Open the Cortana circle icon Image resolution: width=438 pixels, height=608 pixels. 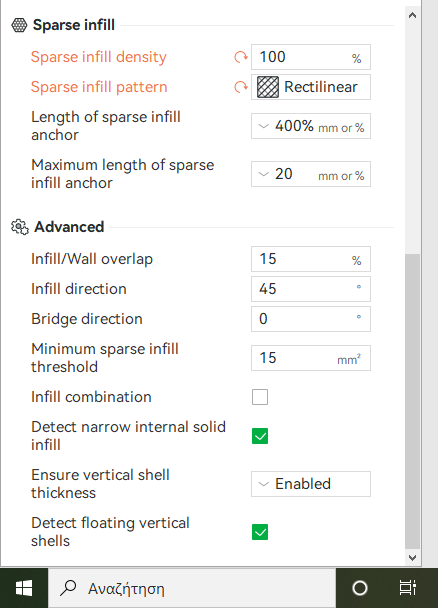[360, 588]
